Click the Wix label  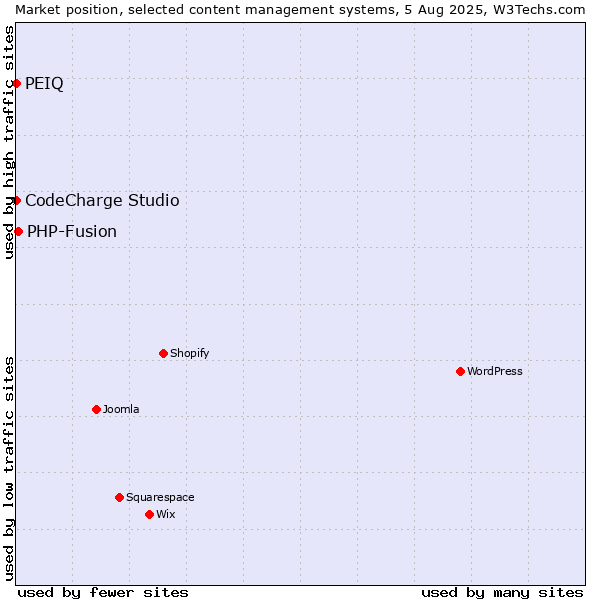click(x=166, y=514)
